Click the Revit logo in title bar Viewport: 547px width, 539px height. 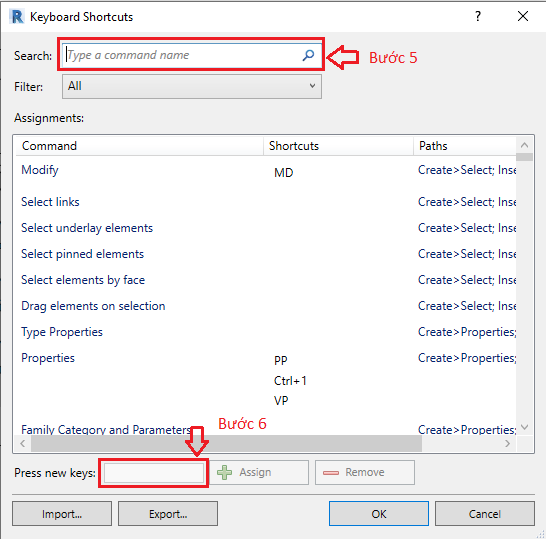(17, 16)
